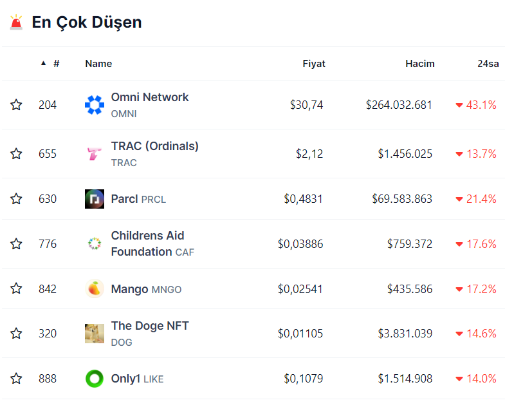The width and height of the screenshot is (532, 407).
Task: Sort the list by Name header
Action: [98, 64]
